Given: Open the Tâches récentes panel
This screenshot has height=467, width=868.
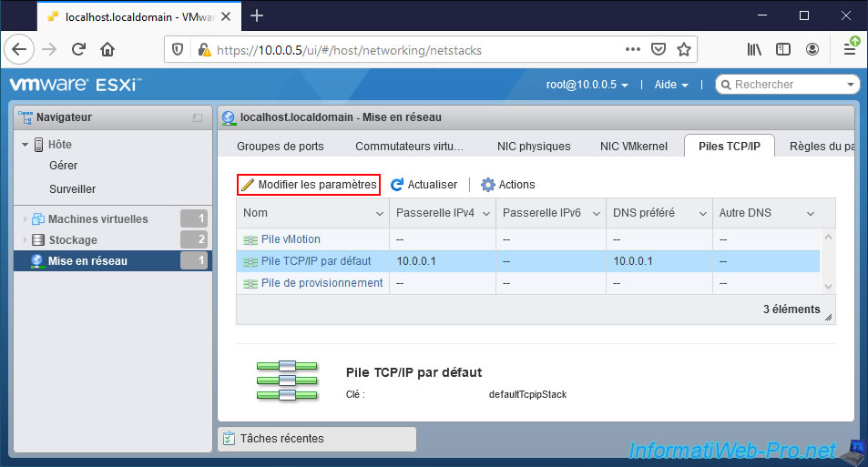Looking at the screenshot, I should pos(317,439).
